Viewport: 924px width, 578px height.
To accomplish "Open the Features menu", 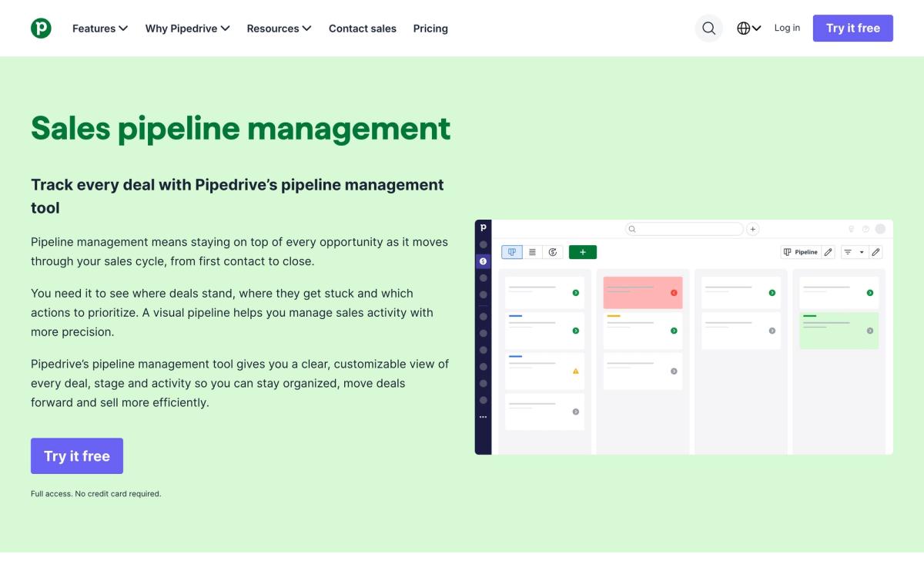I will [x=100, y=29].
